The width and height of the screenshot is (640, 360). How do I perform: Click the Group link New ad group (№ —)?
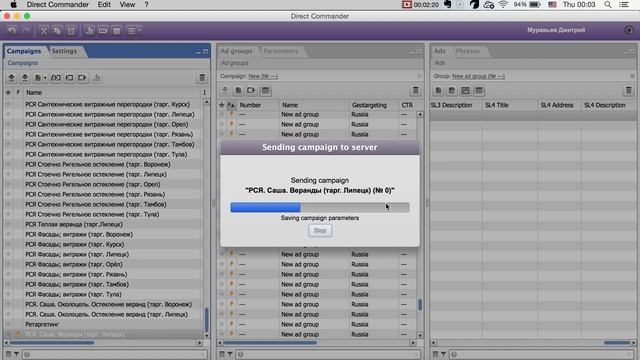point(478,76)
